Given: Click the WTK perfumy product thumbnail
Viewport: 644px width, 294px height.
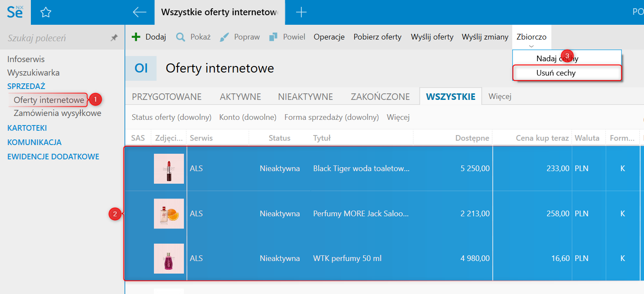Looking at the screenshot, I should point(169,258).
